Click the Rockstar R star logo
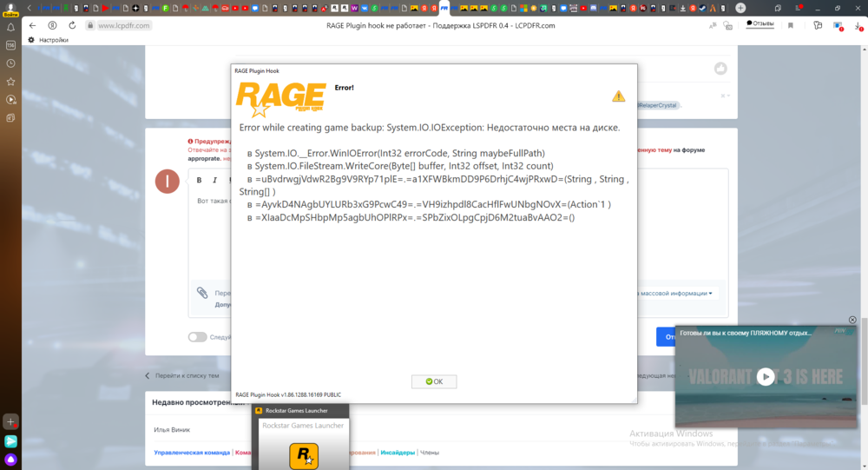Screen dimensions: 868x470 tap(304, 455)
